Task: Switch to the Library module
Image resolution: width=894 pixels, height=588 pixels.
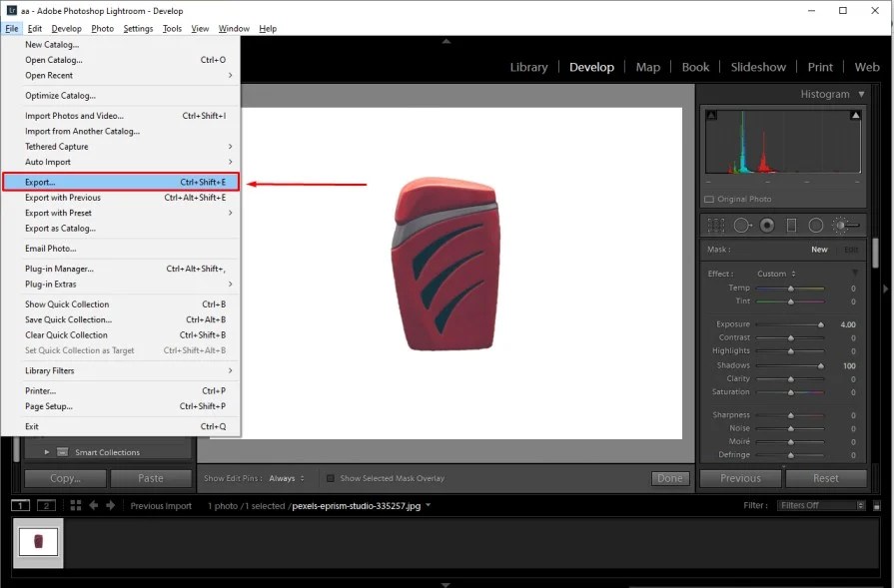Action: (x=528, y=67)
